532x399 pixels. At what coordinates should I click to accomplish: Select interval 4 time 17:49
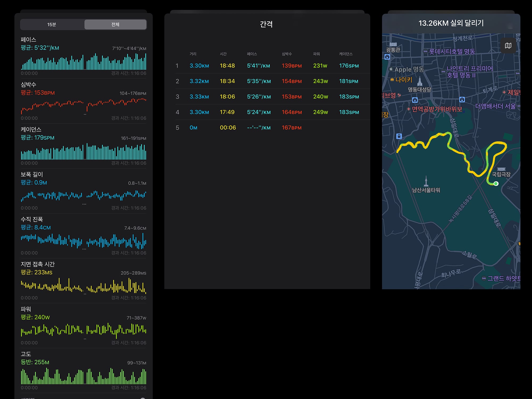(227, 112)
